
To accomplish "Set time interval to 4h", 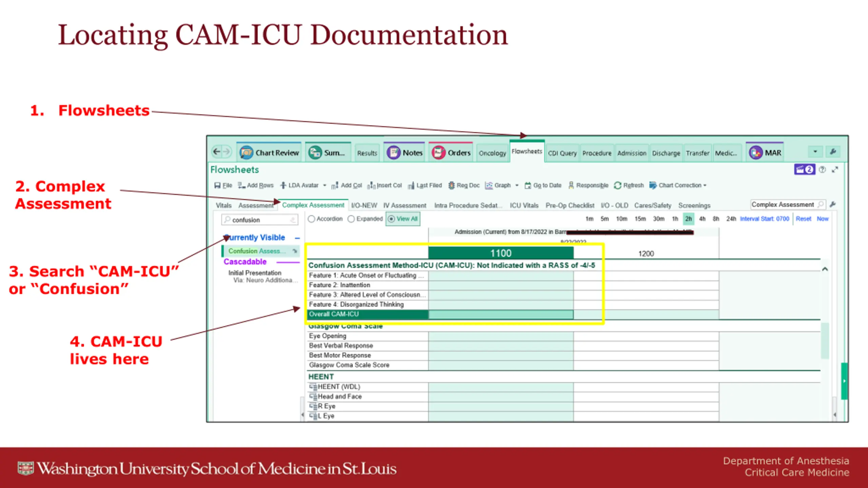I will pyautogui.click(x=702, y=219).
